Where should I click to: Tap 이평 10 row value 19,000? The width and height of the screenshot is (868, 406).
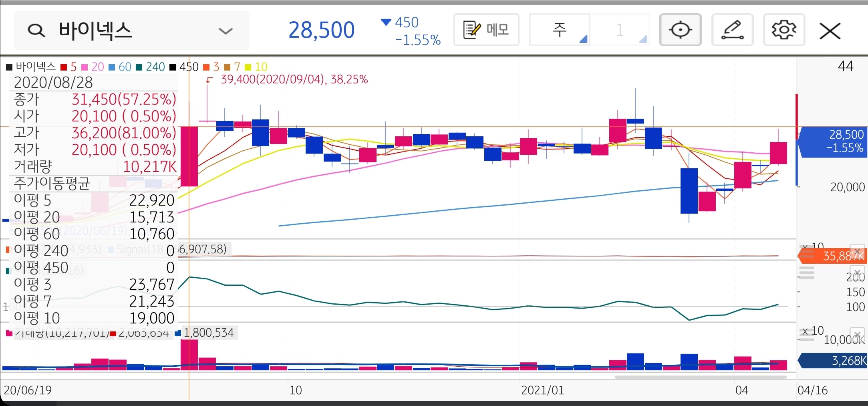point(152,318)
